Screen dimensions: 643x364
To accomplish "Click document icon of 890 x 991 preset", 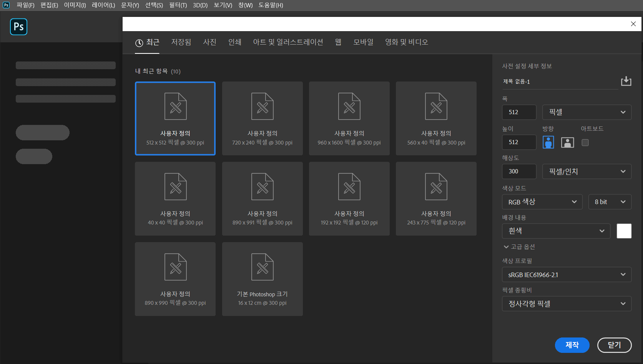I will pyautogui.click(x=263, y=186).
